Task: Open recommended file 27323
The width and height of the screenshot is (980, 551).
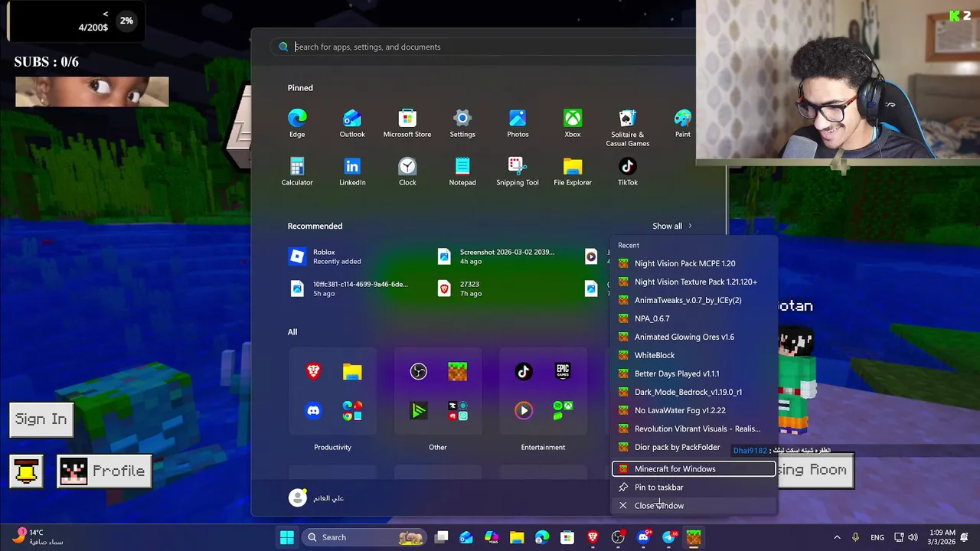Action: tap(498, 289)
